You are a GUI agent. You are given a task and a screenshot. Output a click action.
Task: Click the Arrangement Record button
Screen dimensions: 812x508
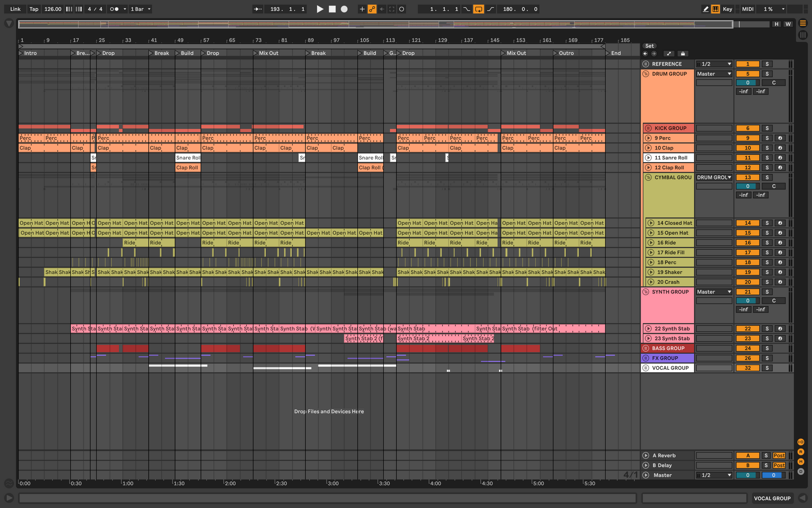pos(344,9)
